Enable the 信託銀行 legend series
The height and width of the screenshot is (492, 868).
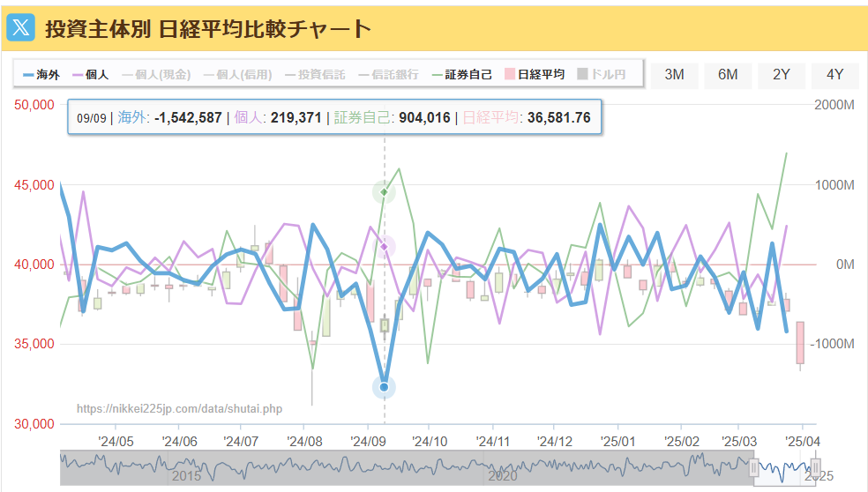[x=389, y=75]
